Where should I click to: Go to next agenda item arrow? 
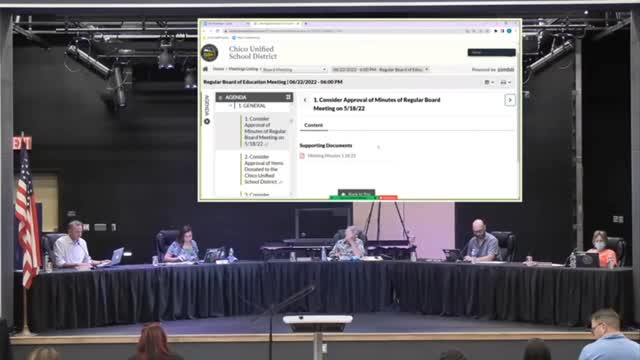point(510,100)
